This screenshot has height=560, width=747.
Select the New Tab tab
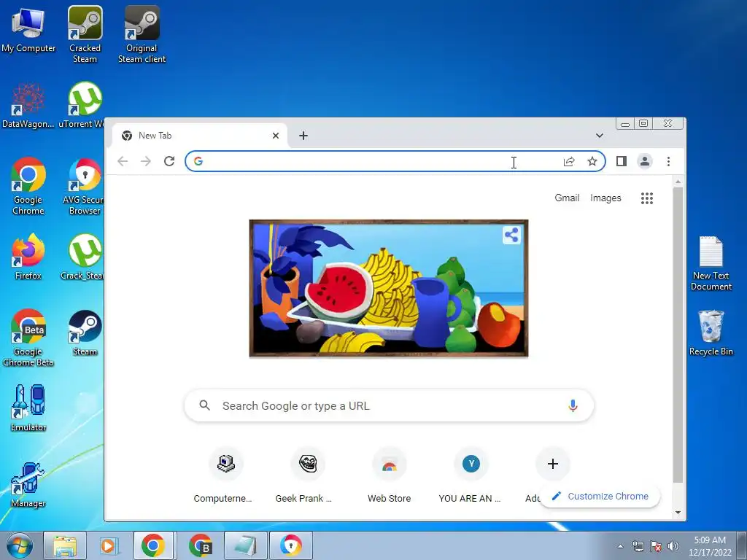198,136
